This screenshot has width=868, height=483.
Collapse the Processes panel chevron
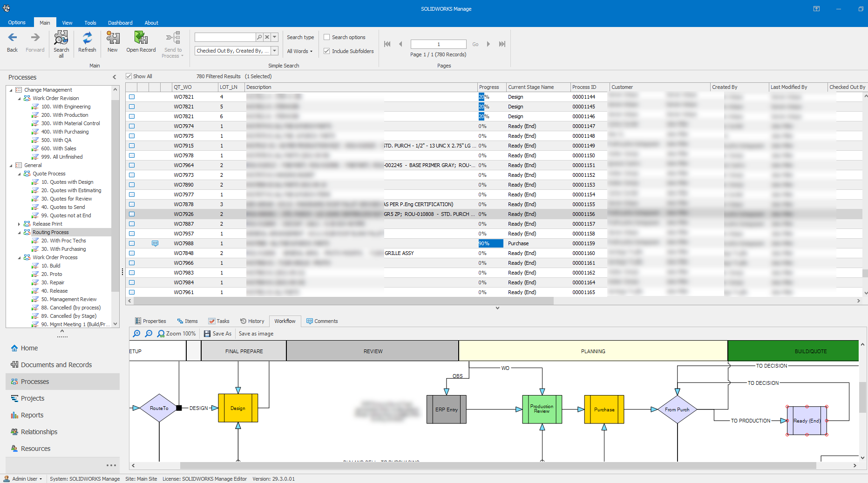pyautogui.click(x=114, y=77)
